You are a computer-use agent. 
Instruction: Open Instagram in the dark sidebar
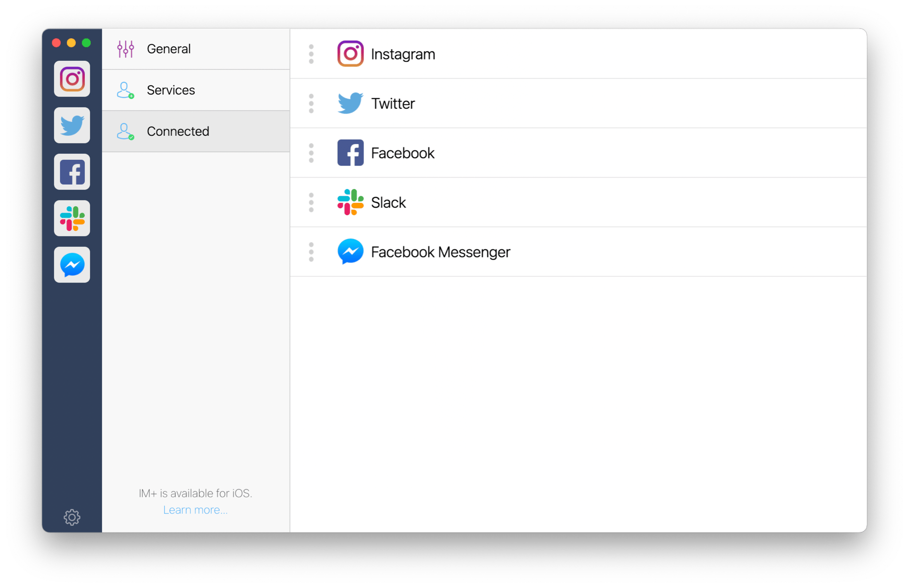click(72, 79)
